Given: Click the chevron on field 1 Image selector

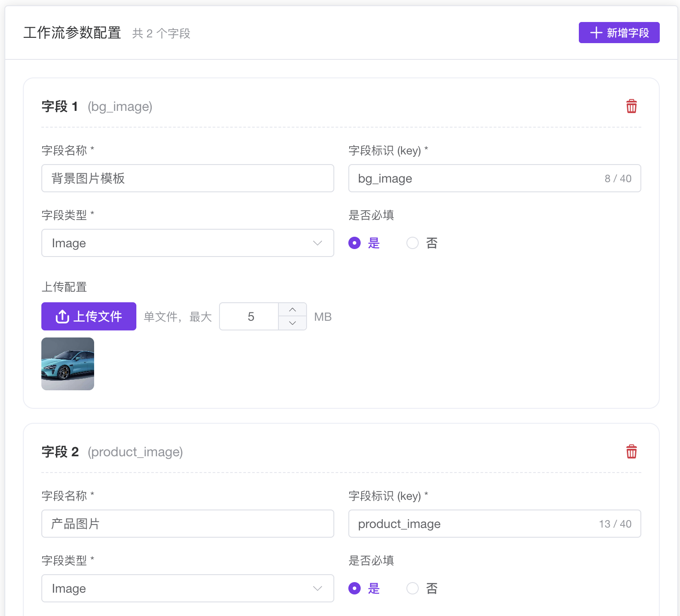Looking at the screenshot, I should point(317,243).
